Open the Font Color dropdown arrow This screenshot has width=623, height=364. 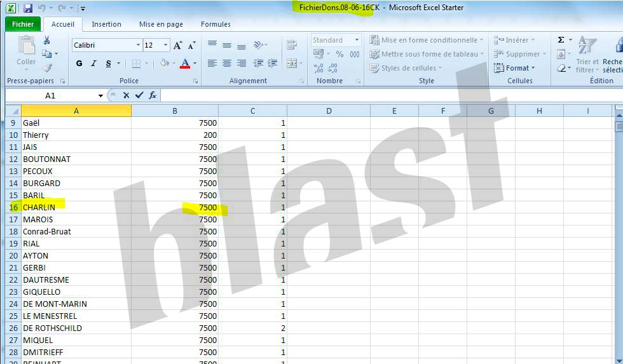click(x=195, y=63)
